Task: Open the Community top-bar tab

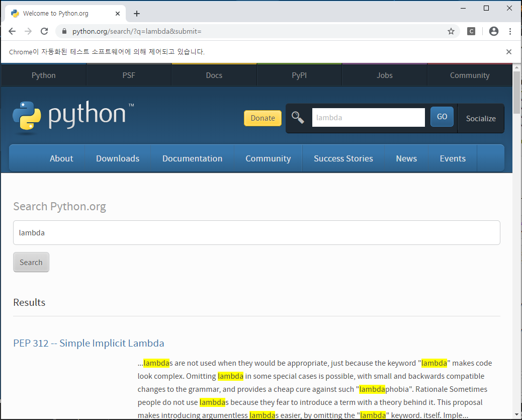Action: [x=470, y=75]
